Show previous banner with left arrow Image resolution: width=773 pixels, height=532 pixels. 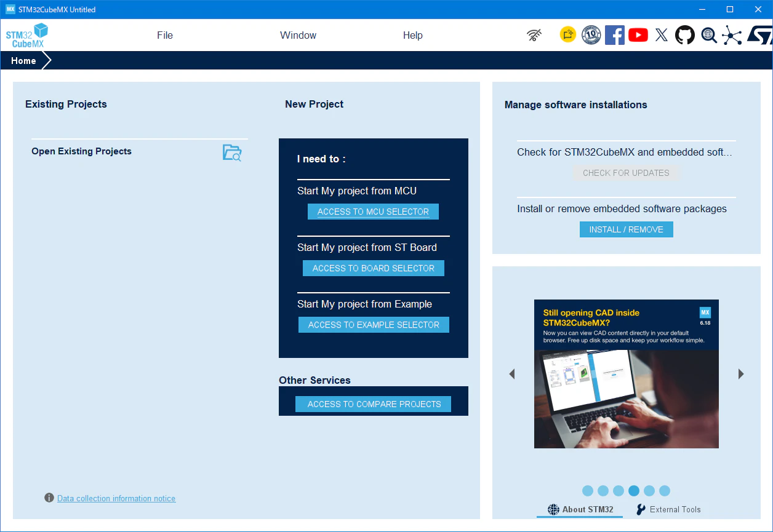point(511,373)
